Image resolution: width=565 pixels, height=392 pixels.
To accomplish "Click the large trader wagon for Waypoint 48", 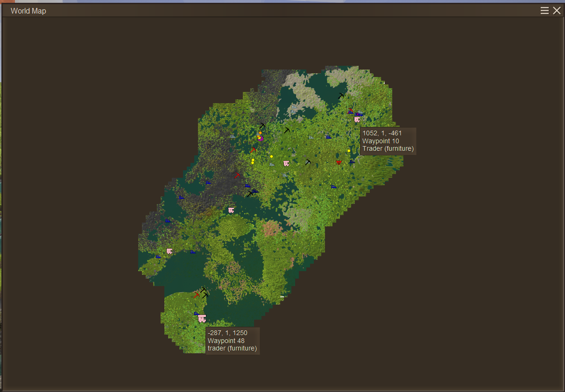I will [202, 318].
